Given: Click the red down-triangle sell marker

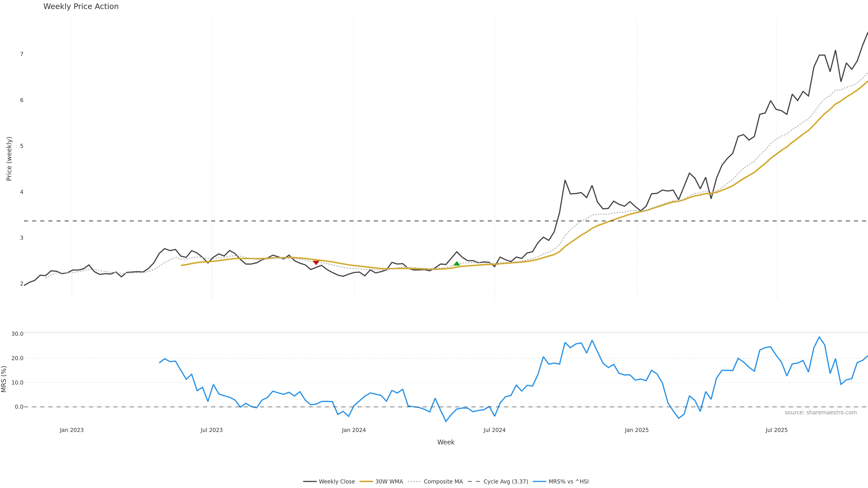Looking at the screenshot, I should [316, 263].
